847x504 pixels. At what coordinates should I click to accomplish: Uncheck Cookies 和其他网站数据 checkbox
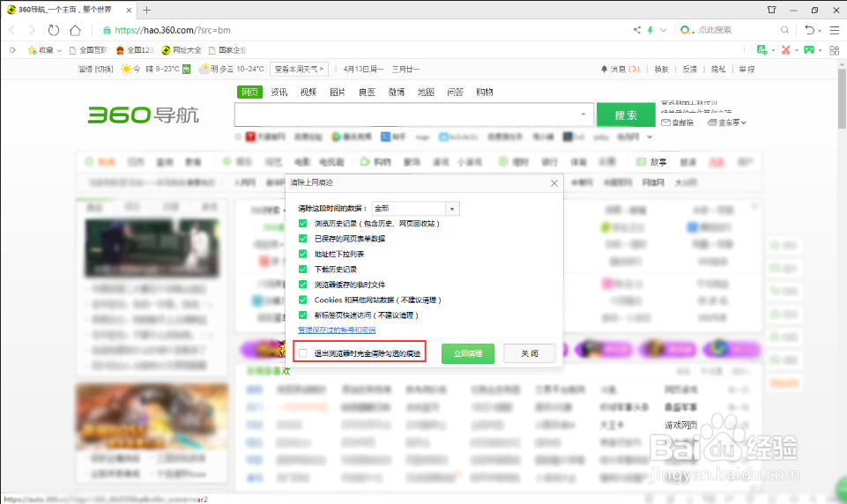tap(302, 300)
